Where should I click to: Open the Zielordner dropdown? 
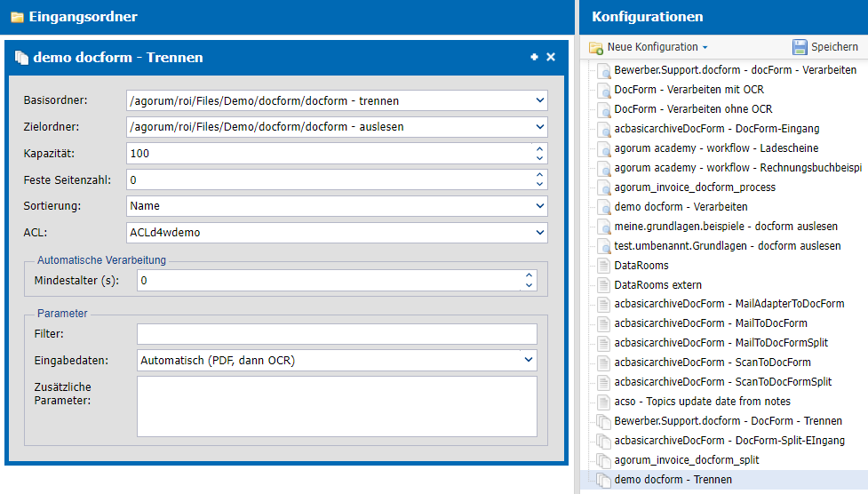click(x=540, y=127)
